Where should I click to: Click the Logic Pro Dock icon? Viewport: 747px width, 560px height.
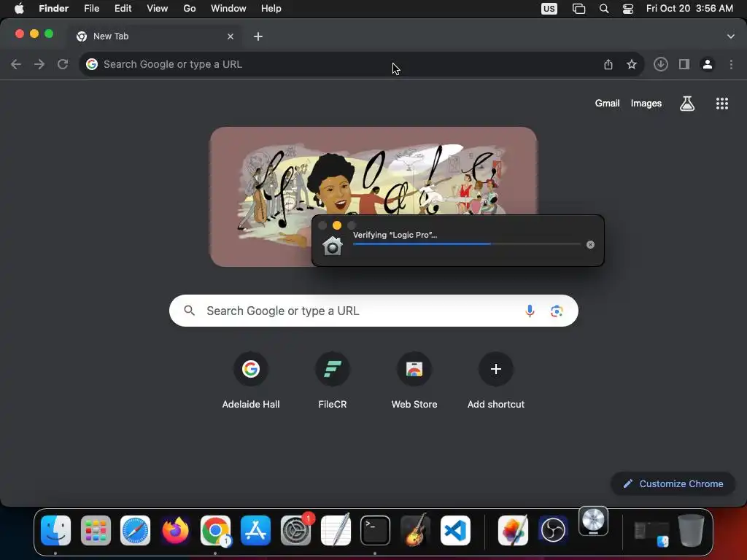click(593, 521)
